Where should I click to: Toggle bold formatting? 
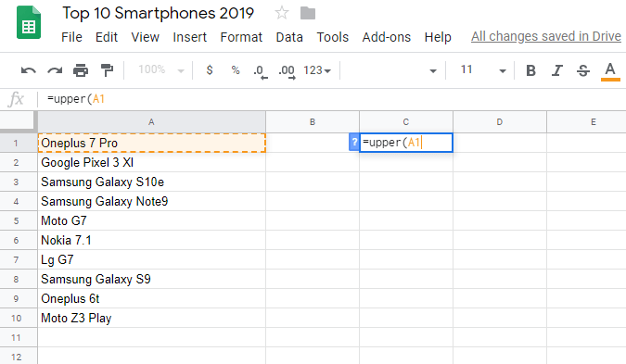[x=530, y=70]
